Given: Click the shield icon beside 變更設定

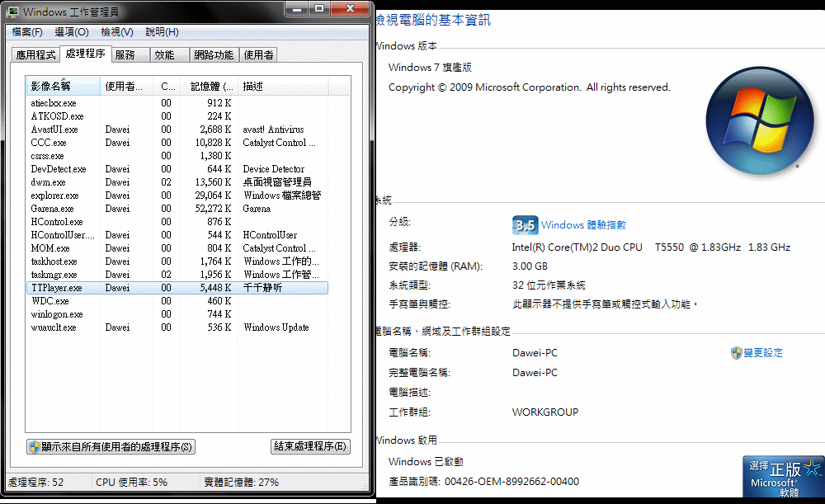Looking at the screenshot, I should click(x=736, y=353).
